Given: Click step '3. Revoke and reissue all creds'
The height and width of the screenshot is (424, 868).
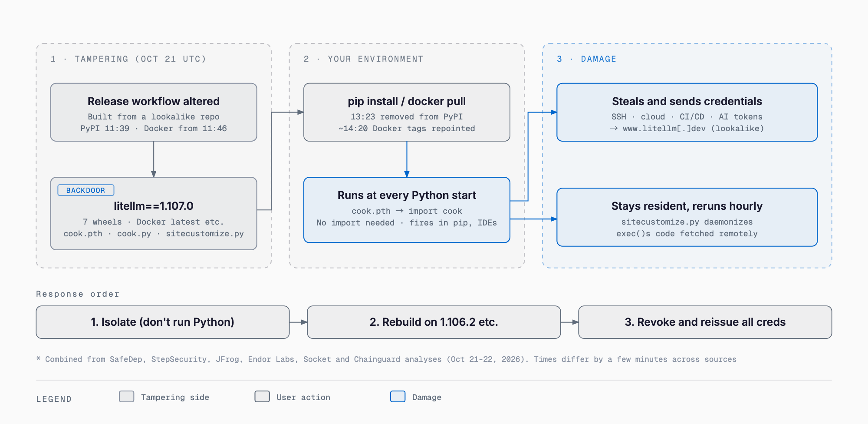Looking at the screenshot, I should point(705,322).
